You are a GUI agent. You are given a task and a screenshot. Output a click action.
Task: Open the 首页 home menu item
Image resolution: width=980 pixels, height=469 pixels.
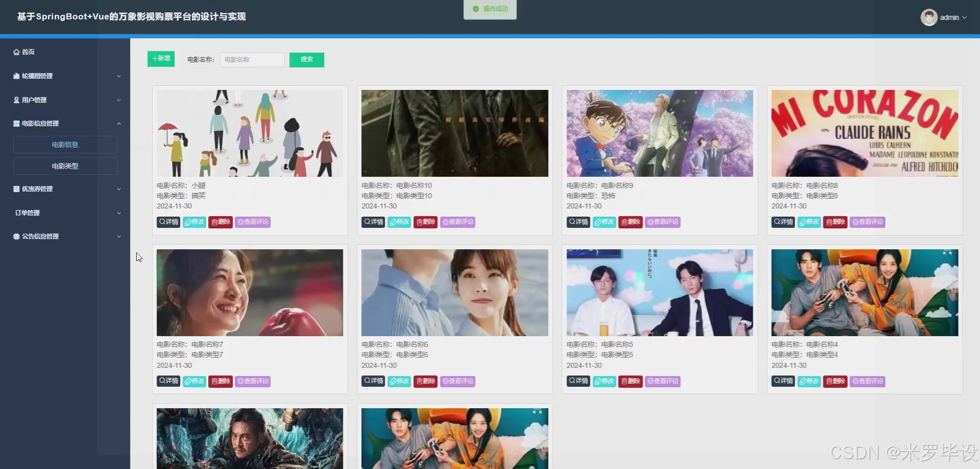pos(24,52)
